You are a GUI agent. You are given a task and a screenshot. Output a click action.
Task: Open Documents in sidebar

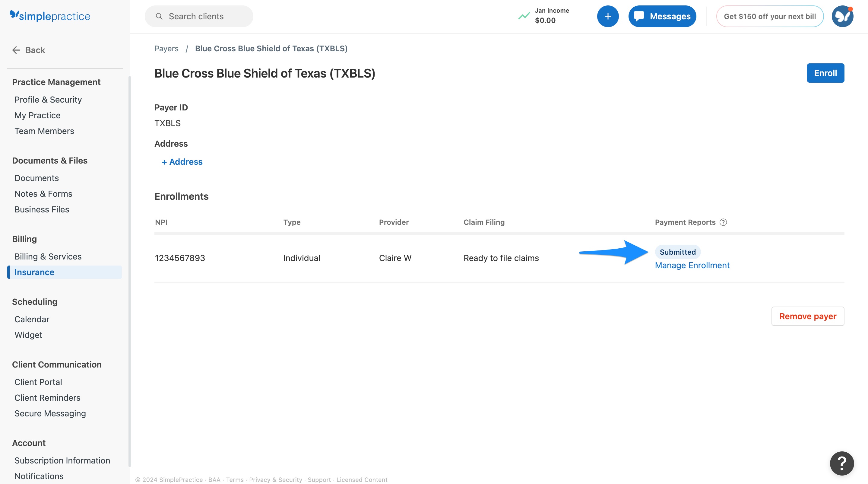37,178
